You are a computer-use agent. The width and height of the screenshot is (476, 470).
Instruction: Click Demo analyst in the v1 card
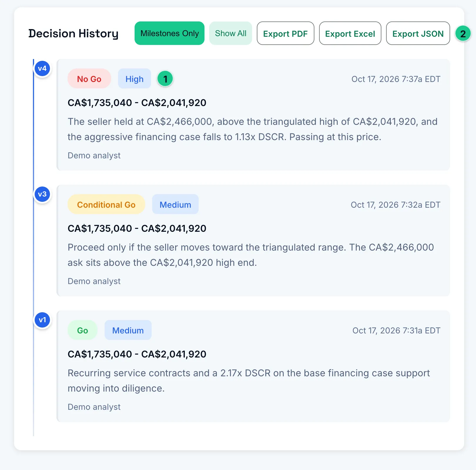pyautogui.click(x=94, y=407)
